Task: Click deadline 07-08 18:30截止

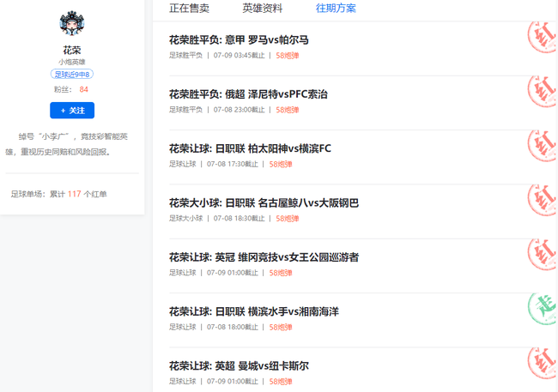Action: [x=240, y=219]
